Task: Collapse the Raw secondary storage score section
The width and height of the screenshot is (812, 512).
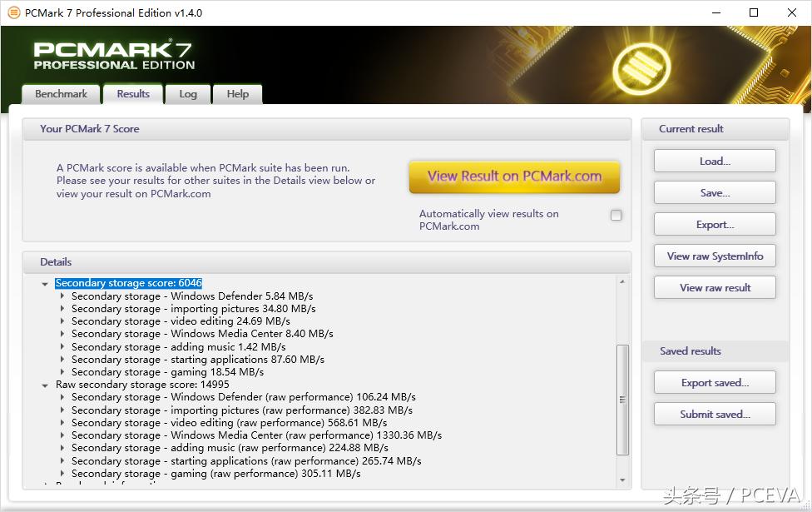Action: [x=45, y=385]
